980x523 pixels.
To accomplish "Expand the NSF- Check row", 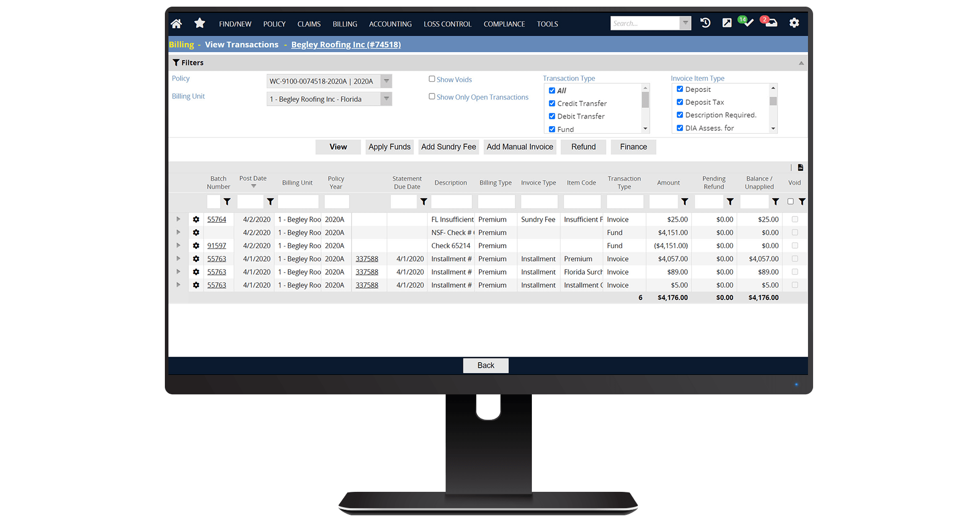I will tap(178, 232).
